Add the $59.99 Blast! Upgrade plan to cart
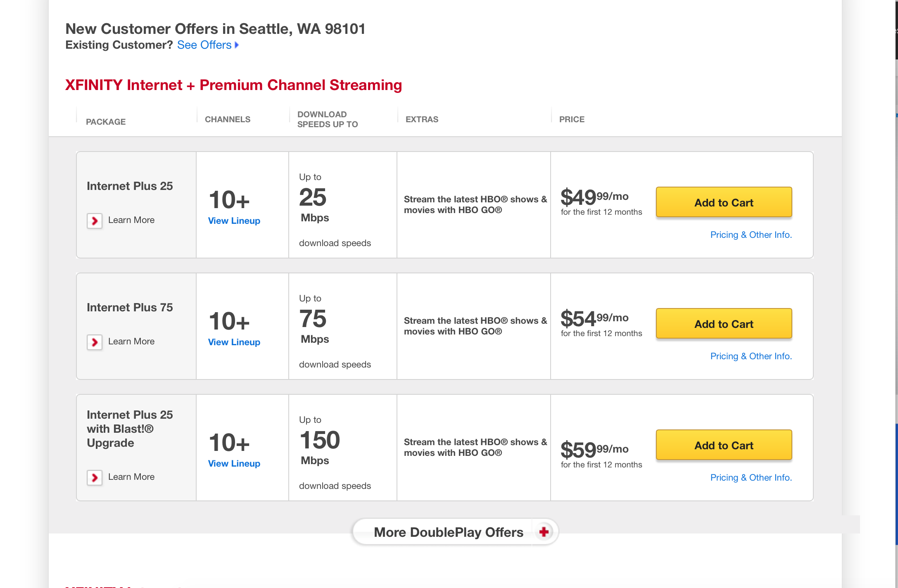 [724, 445]
